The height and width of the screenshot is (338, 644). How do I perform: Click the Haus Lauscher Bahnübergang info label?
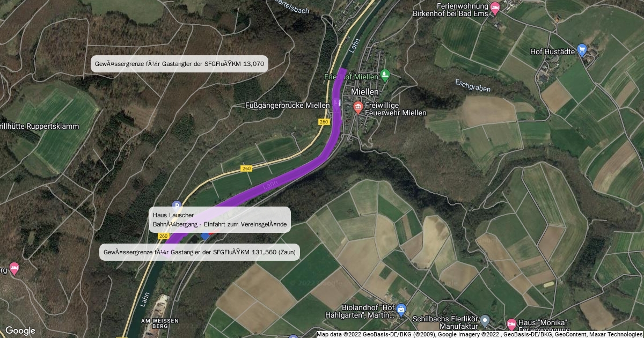click(219, 219)
